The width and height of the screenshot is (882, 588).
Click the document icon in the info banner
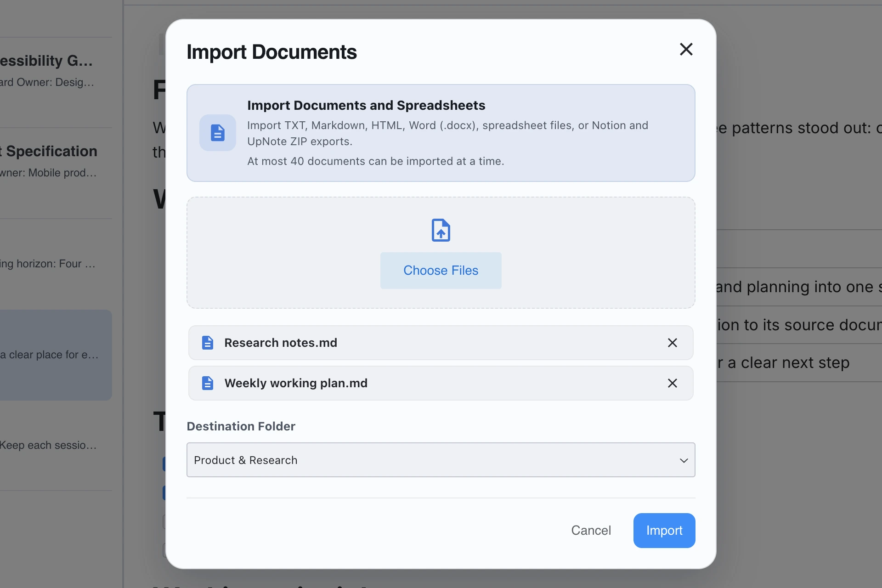[x=218, y=133]
